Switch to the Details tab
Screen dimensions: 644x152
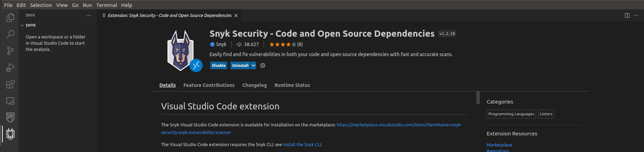pyautogui.click(x=168, y=85)
